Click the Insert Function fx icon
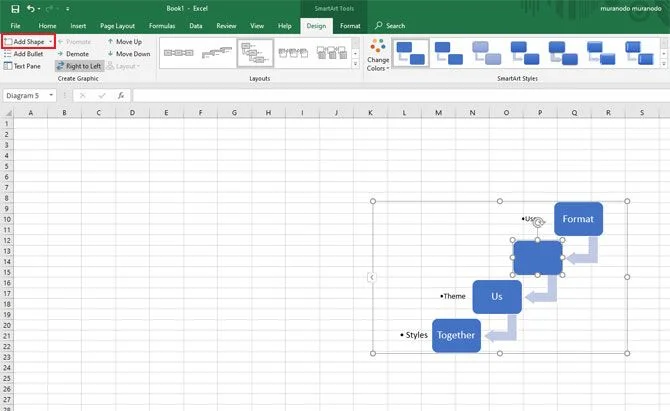Screen dimensions: 670x411 coord(121,95)
